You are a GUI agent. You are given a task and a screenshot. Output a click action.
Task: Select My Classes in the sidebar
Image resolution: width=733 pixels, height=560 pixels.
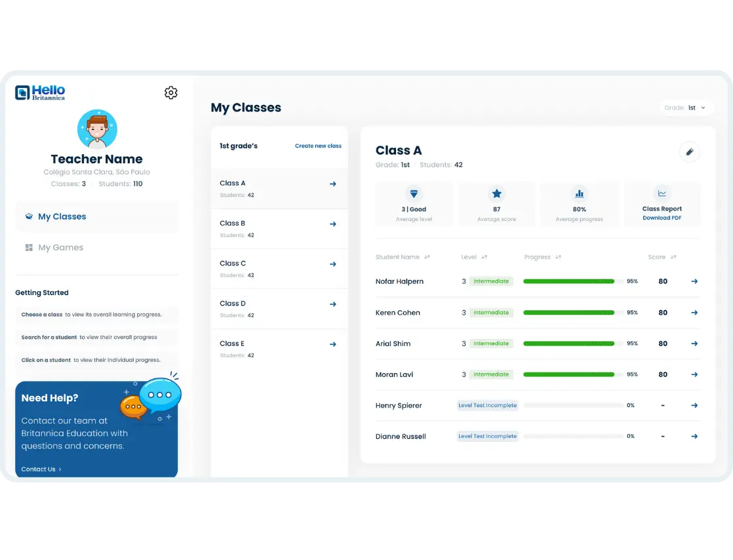[62, 216]
